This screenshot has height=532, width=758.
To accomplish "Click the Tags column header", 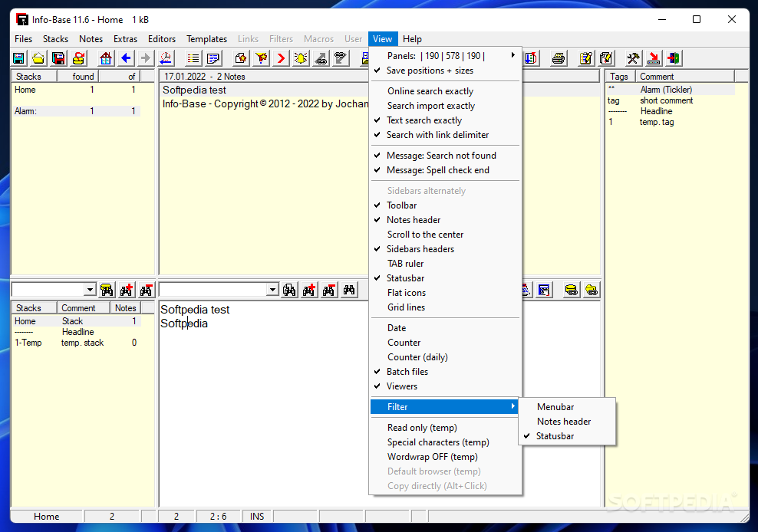I will 620,77.
